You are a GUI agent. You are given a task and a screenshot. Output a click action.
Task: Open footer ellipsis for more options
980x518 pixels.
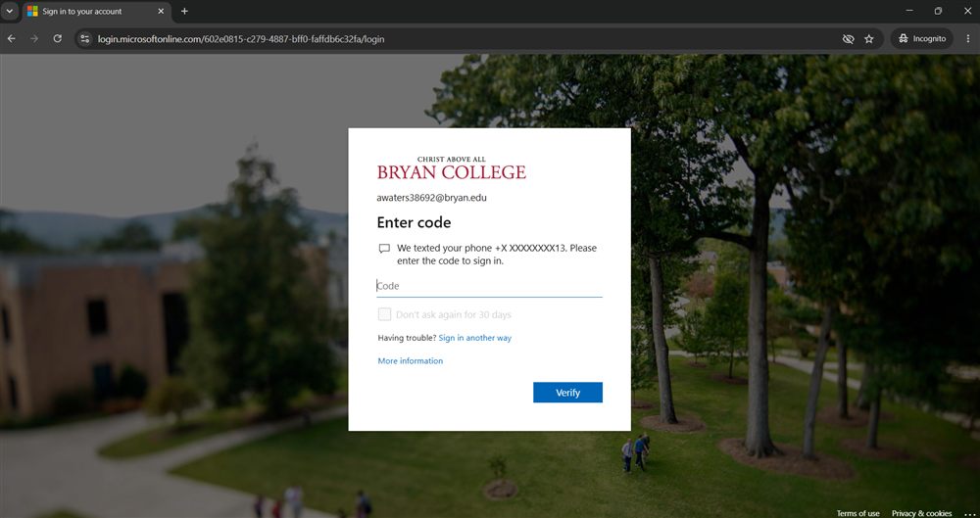tap(969, 513)
